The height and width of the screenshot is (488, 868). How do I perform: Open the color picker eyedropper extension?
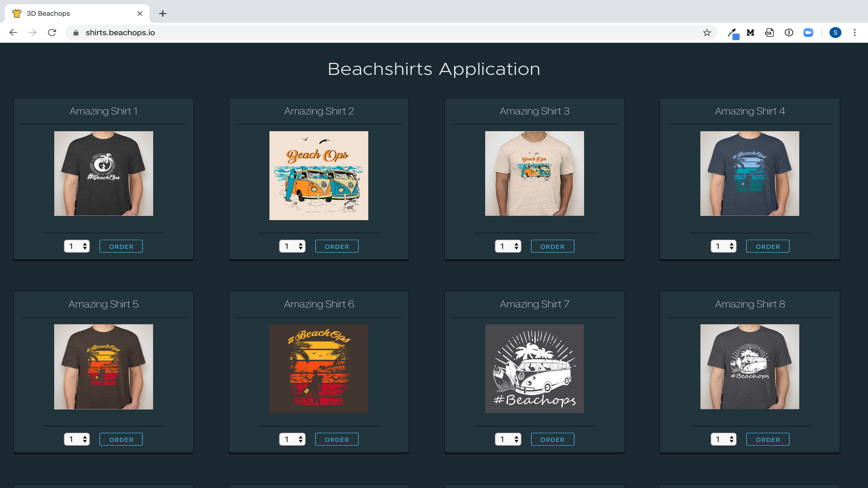(733, 33)
